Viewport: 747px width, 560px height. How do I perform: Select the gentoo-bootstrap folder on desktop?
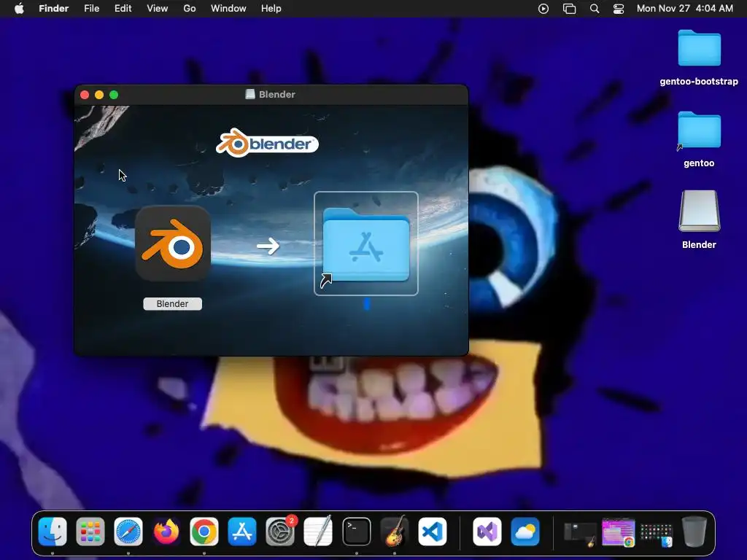699,48
